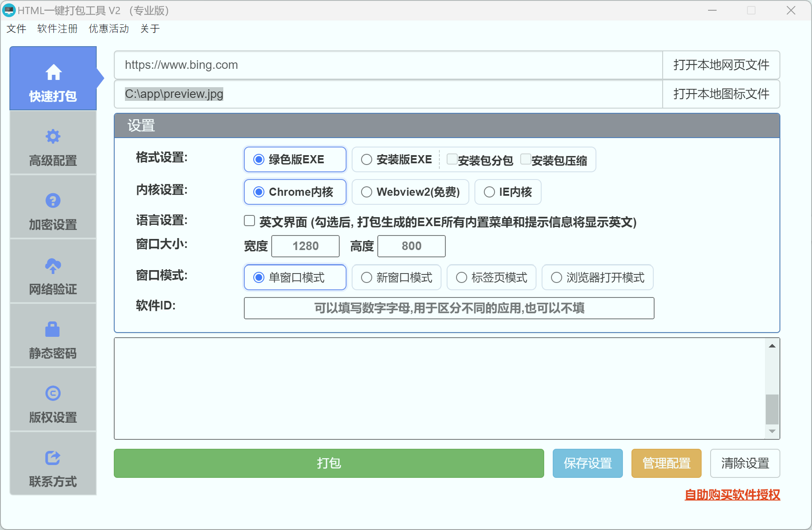This screenshot has height=530, width=812.
Task: Open 高级配置 via the gear icon
Action: tap(53, 136)
